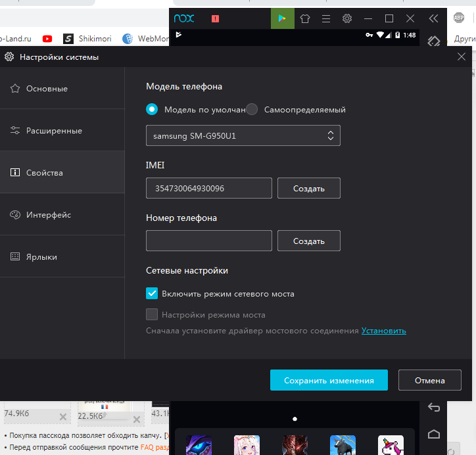Click Play Games icon in Android status bar
This screenshot has height=455, width=476.
[x=179, y=35]
